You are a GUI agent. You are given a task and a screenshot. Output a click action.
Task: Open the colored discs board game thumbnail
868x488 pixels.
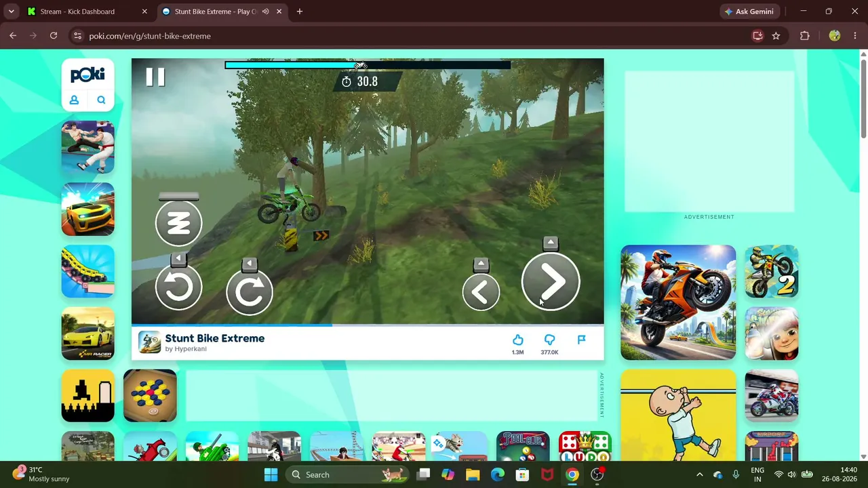(x=150, y=396)
